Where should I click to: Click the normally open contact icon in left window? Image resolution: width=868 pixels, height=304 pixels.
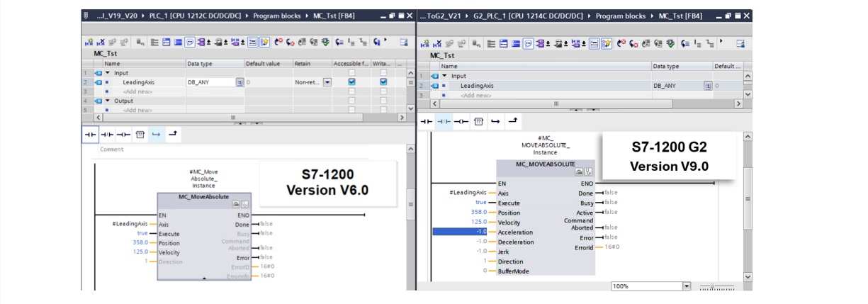pyautogui.click(x=90, y=133)
